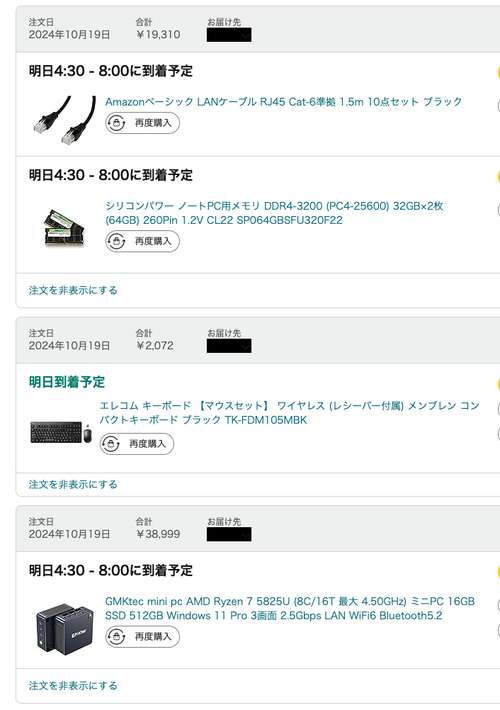Open LAN cable product thumbnail
Viewport: 500px width, 710px height.
65,120
